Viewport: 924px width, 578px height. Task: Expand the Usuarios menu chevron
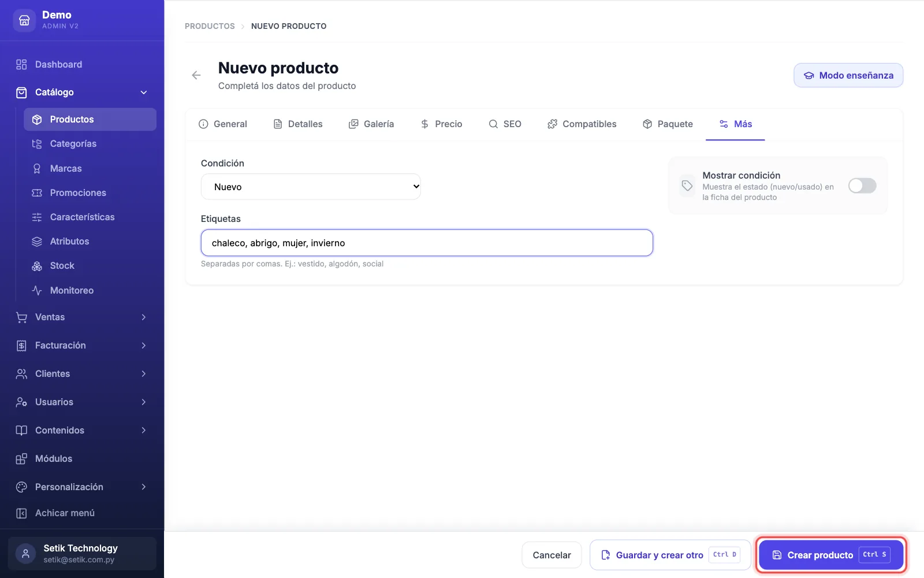pos(144,402)
